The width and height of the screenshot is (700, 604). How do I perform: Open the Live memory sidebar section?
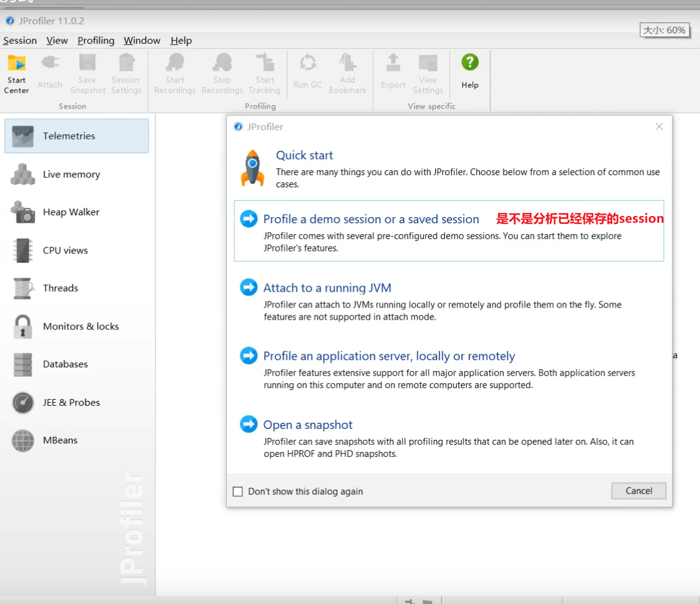[x=77, y=174]
